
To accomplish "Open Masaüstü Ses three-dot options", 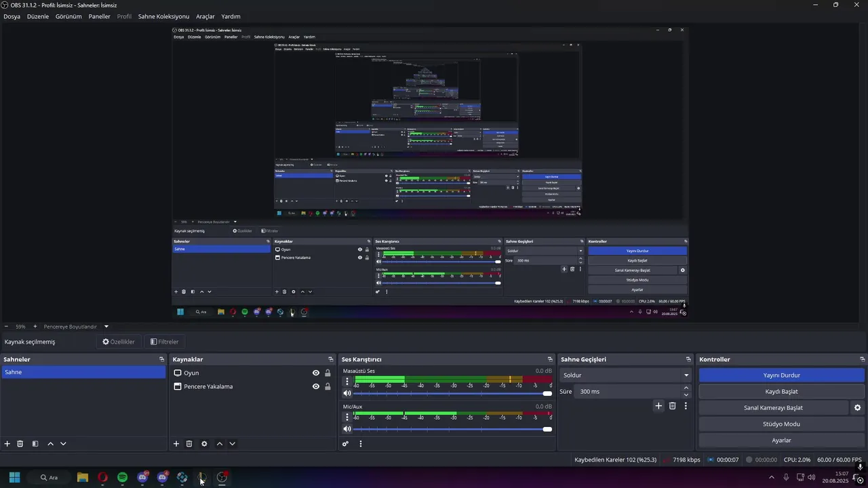I will [x=347, y=382].
